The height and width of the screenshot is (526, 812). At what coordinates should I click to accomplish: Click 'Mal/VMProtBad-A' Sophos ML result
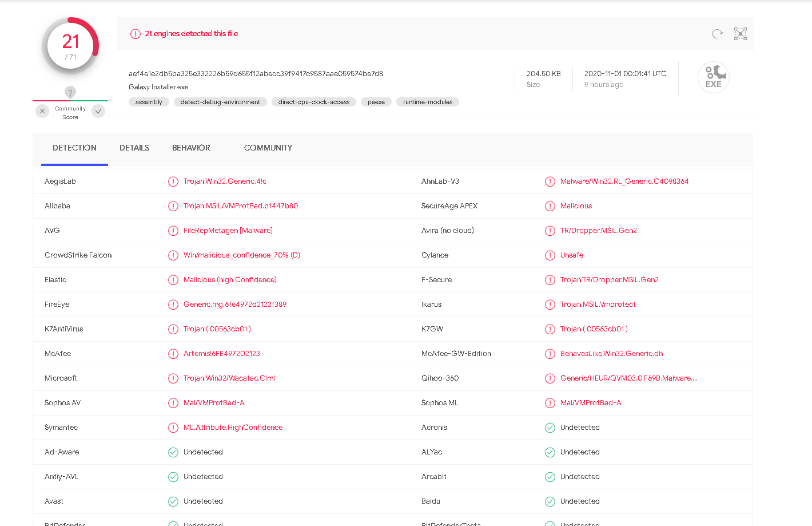pos(591,403)
